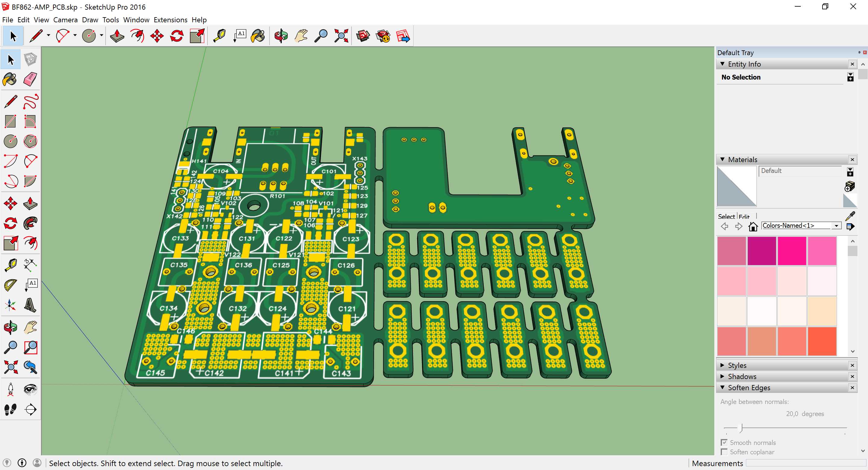Choose the Zoom Window tool
This screenshot has width=868, height=470.
pos(30,347)
